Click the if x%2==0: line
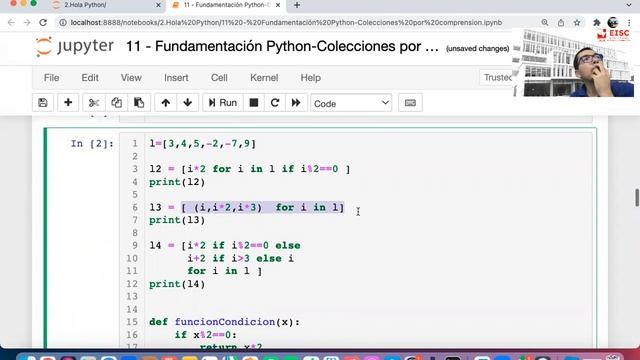640x360 pixels. [x=206, y=335]
